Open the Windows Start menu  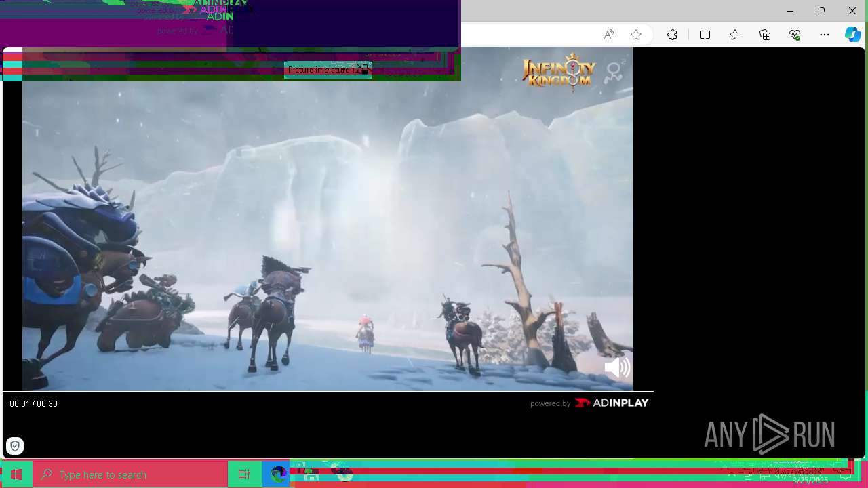coord(16,474)
